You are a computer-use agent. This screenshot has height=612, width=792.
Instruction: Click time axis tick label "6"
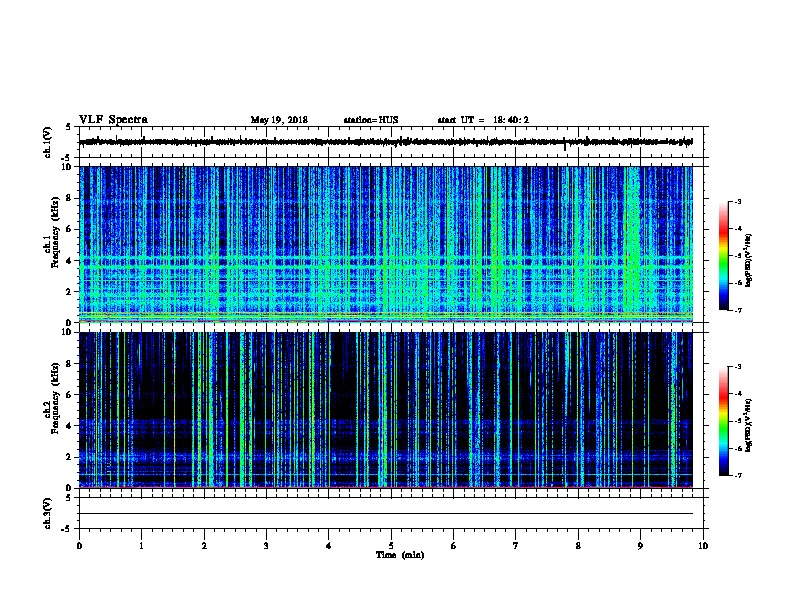pyautogui.click(x=454, y=546)
